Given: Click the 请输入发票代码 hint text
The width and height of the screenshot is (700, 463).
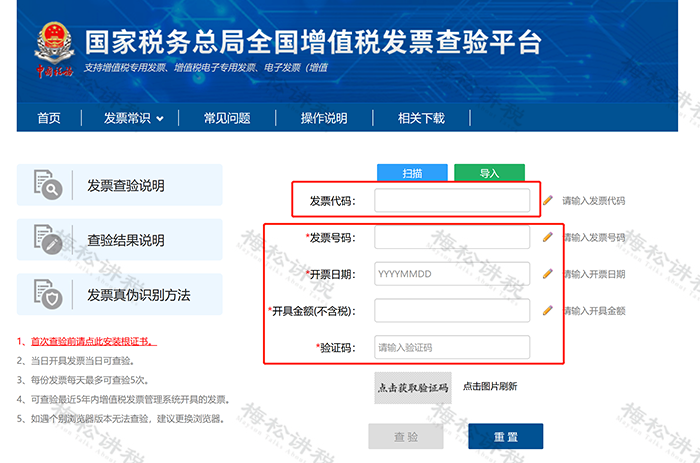Looking at the screenshot, I should pos(594,200).
